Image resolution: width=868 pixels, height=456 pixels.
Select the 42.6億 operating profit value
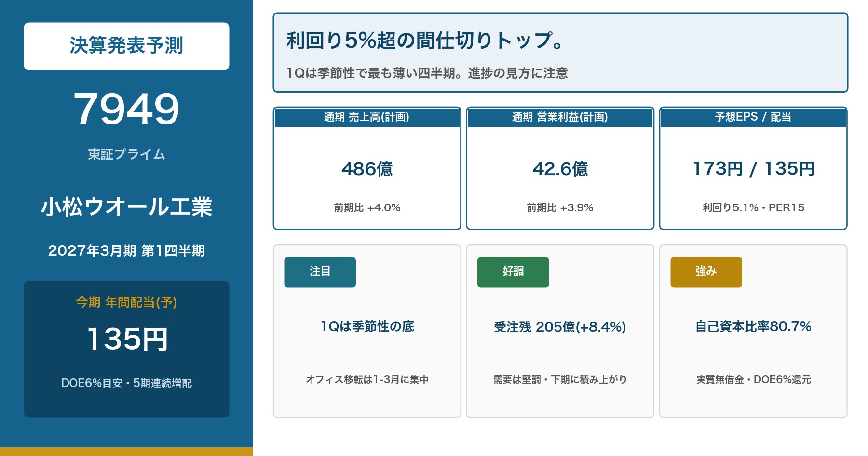[x=560, y=169]
